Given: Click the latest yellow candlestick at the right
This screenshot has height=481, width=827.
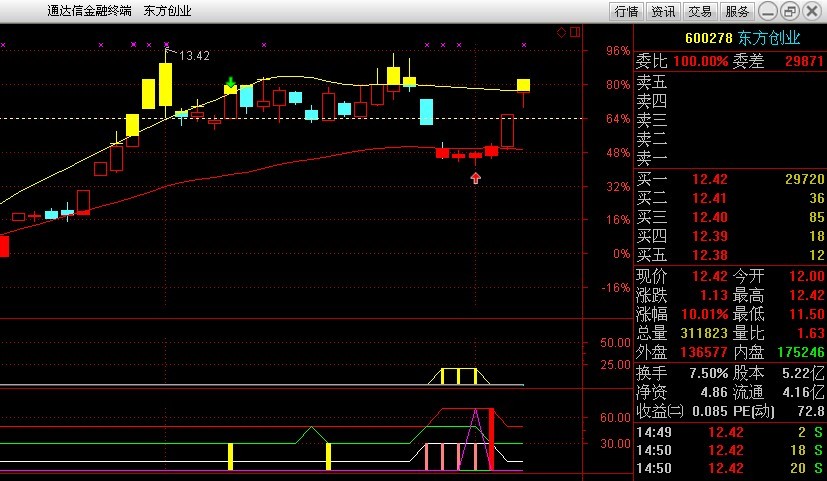Looking at the screenshot, I should click(523, 86).
